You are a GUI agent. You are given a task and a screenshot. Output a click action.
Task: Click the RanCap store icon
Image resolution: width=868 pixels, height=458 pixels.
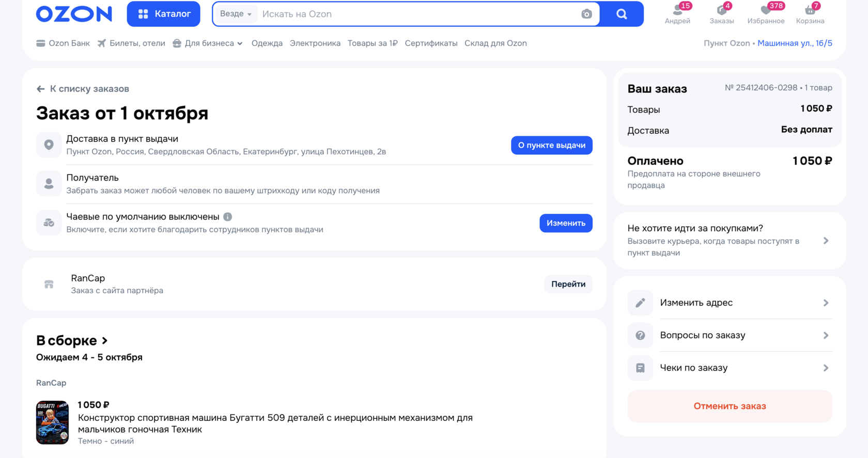tap(49, 284)
